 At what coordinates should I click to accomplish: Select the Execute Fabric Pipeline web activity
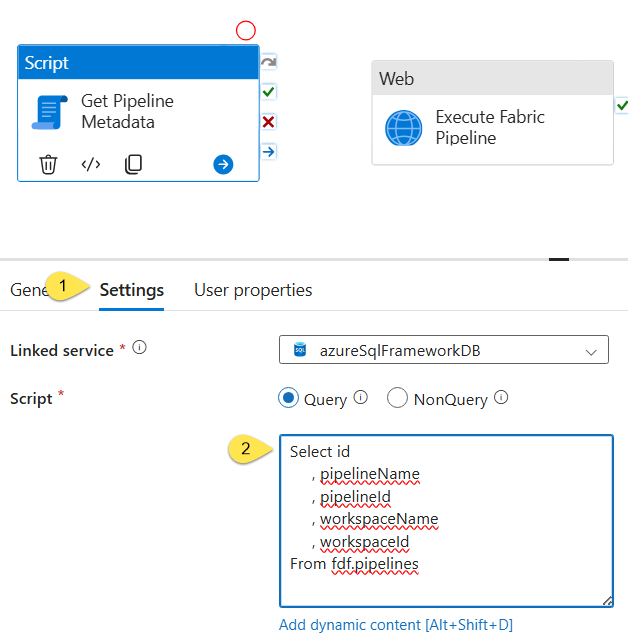(492, 113)
